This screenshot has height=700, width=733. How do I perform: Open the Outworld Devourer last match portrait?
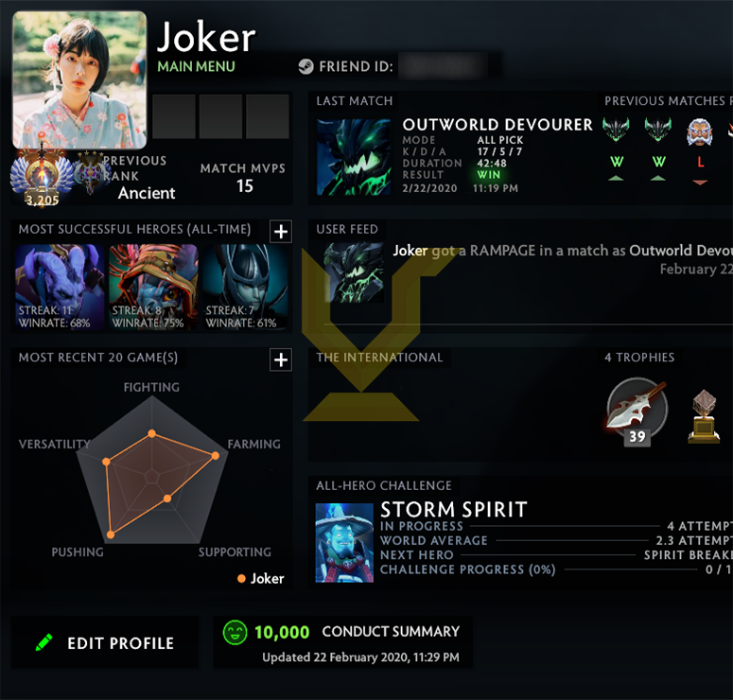[x=354, y=157]
